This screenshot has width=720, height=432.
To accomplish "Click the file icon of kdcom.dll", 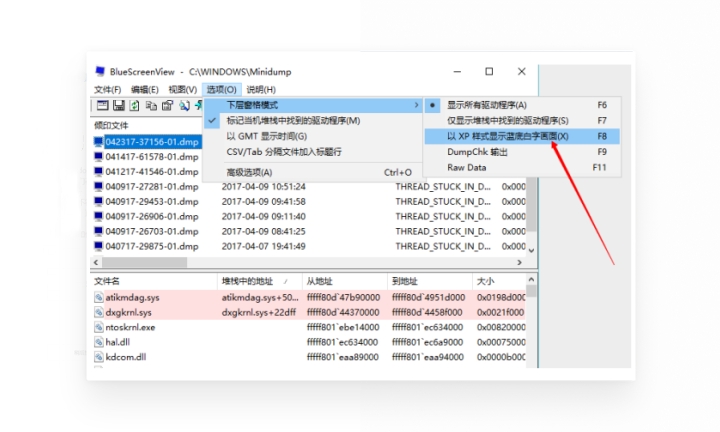I will pyautogui.click(x=98, y=357).
